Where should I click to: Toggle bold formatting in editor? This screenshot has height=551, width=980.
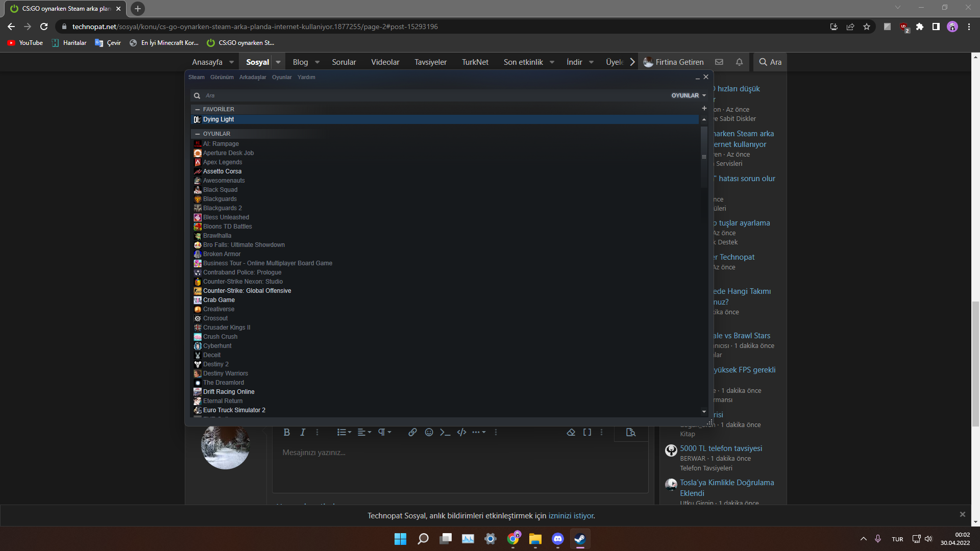coord(286,433)
